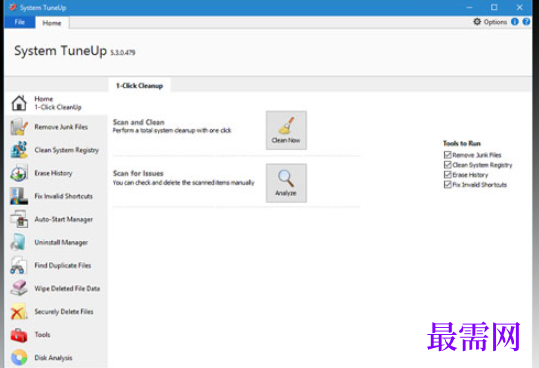Click the Wipe Deleted File Data eraser icon
Image resolution: width=539 pixels, height=368 pixels.
pyautogui.click(x=19, y=288)
